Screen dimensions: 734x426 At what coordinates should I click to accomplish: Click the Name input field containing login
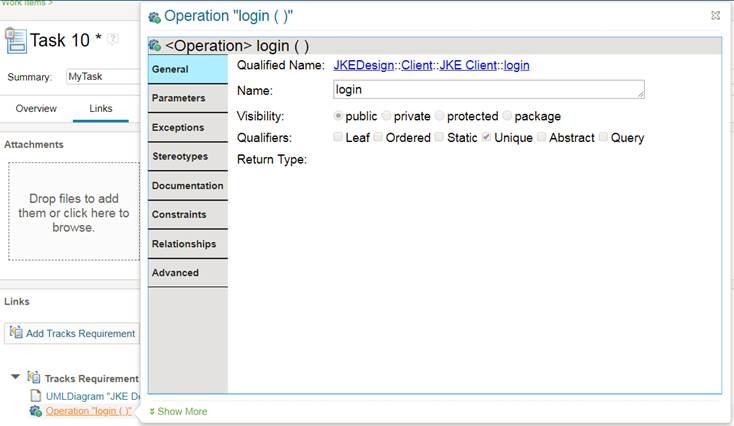[488, 90]
